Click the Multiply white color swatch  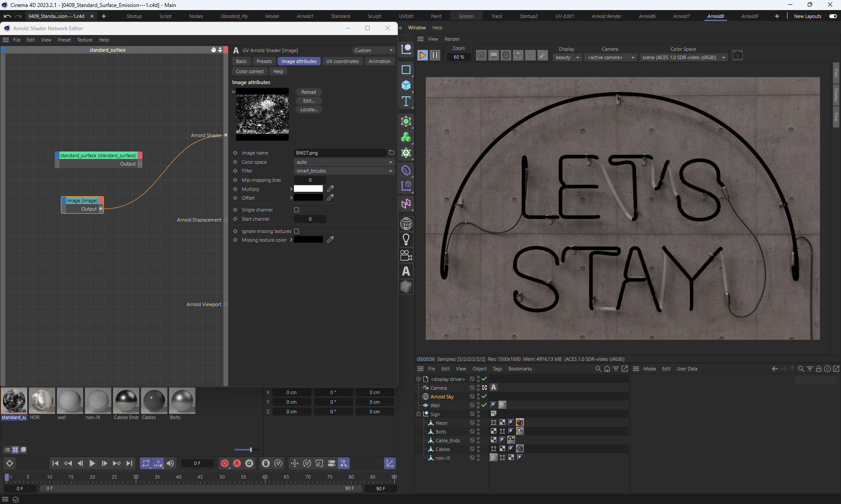pyautogui.click(x=308, y=189)
